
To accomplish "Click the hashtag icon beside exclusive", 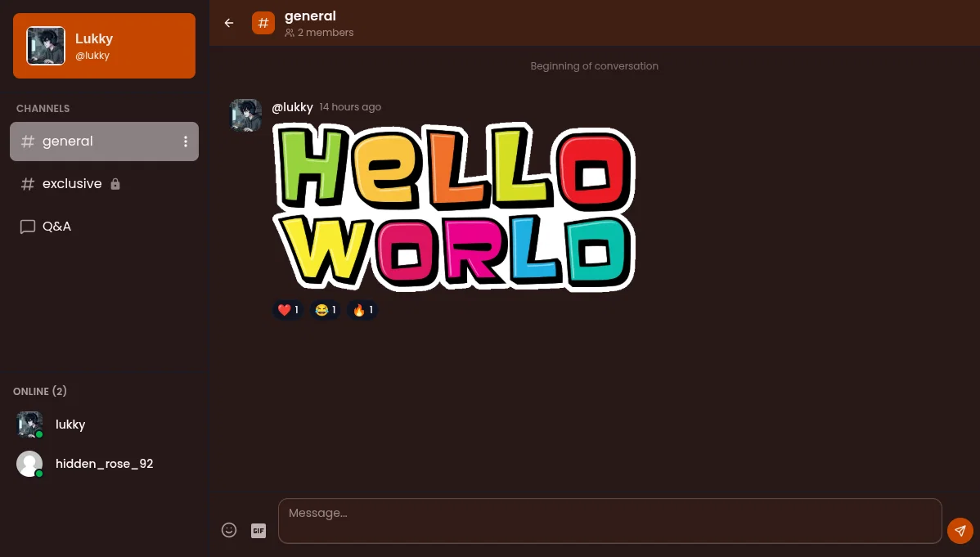I will pyautogui.click(x=28, y=184).
